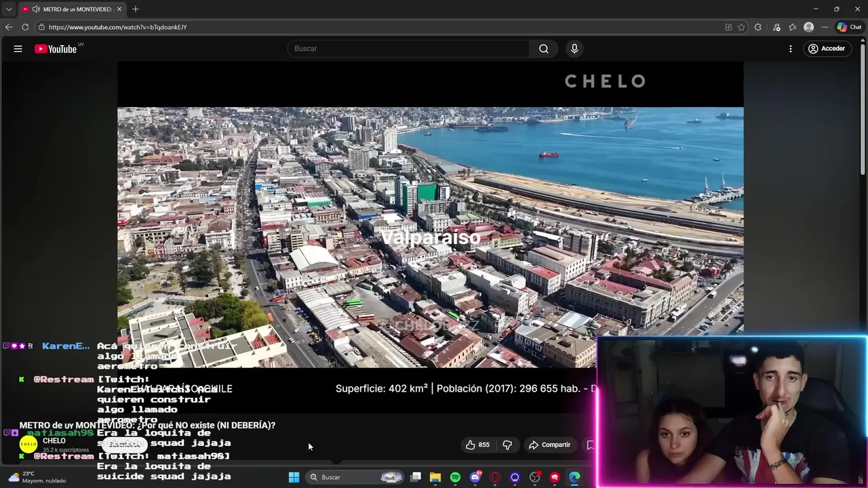Dislike the video thumbs-down button
The width and height of the screenshot is (868, 488).
[x=507, y=445]
